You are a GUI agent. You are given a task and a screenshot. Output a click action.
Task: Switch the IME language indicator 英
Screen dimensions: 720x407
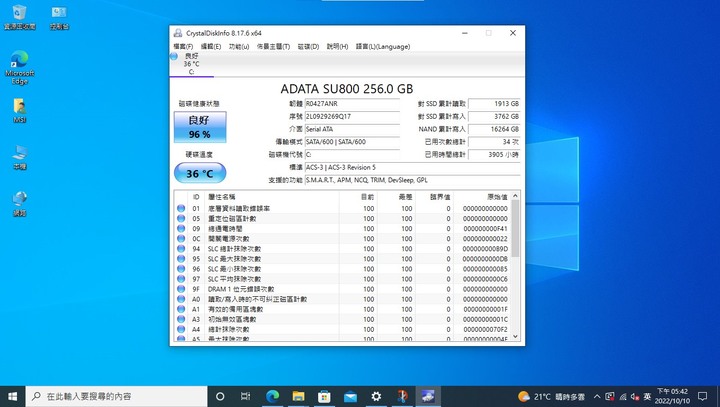click(647, 396)
